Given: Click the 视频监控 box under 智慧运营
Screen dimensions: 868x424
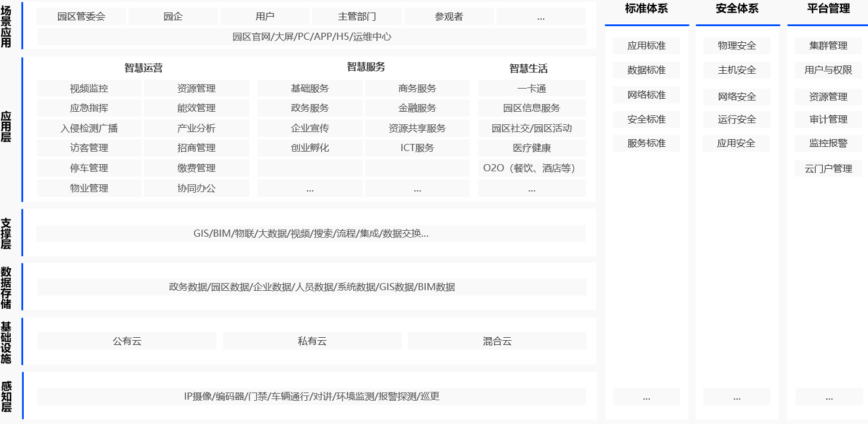Looking at the screenshot, I should point(89,89).
